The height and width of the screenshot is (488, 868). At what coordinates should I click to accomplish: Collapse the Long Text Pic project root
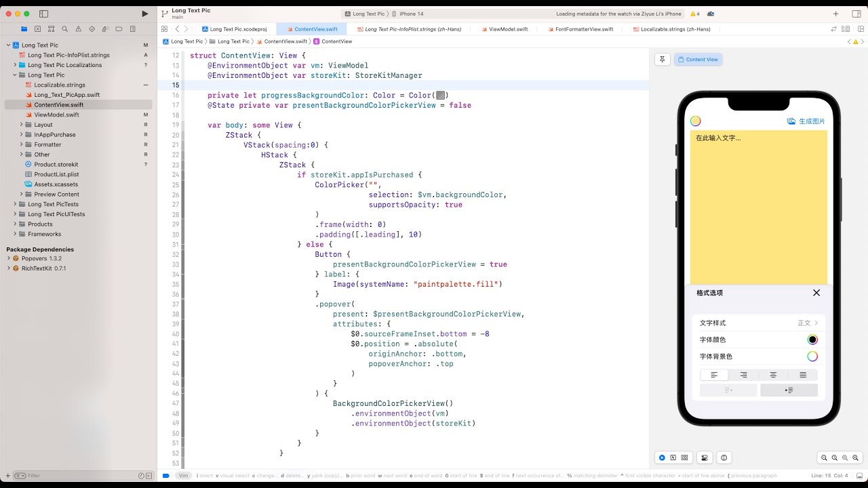coord(9,45)
